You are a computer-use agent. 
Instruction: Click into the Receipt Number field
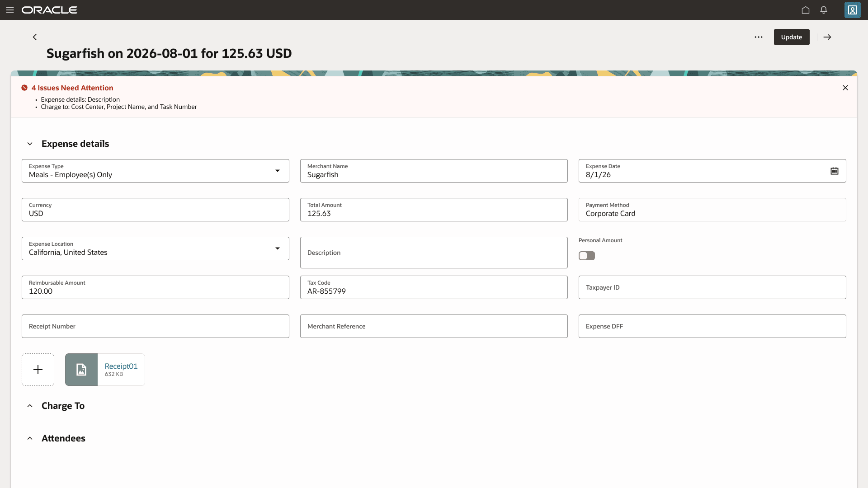(x=156, y=326)
